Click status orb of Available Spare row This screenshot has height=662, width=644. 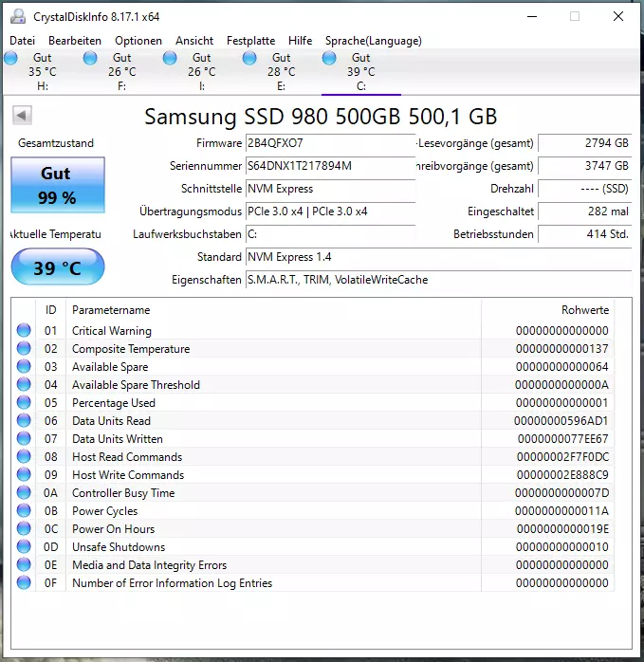tap(24, 366)
